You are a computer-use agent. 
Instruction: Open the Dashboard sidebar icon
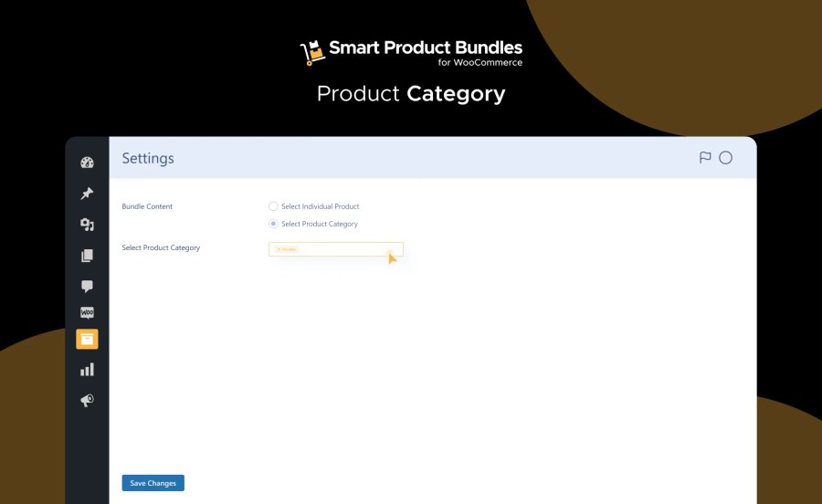click(87, 163)
